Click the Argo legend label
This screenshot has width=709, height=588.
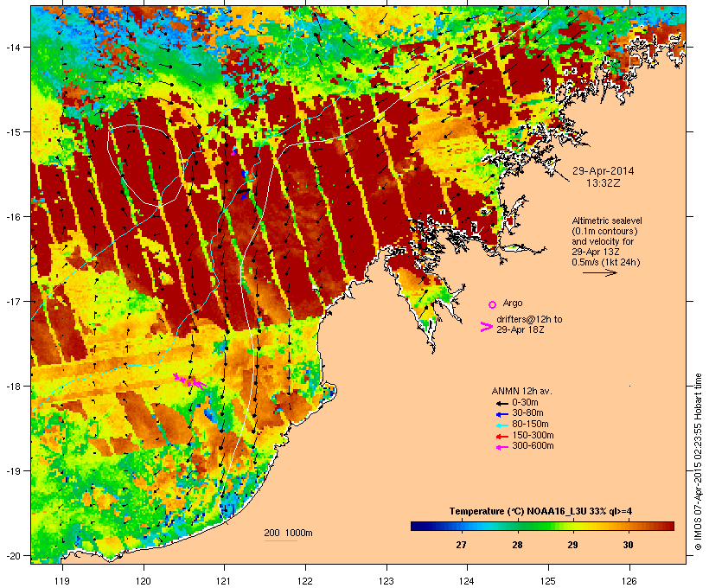pyautogui.click(x=513, y=303)
